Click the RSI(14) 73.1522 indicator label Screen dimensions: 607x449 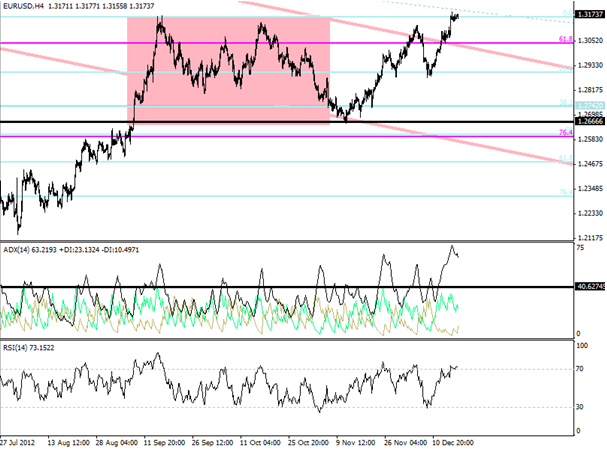pyautogui.click(x=29, y=348)
